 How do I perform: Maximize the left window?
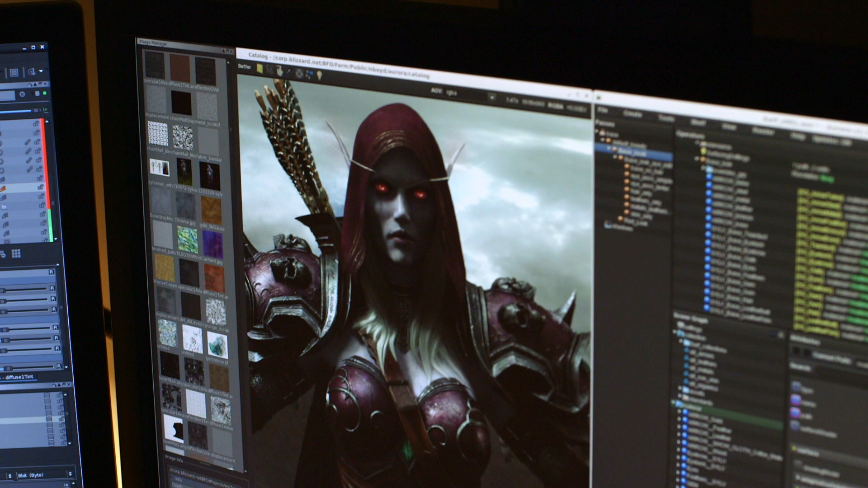pos(33,47)
